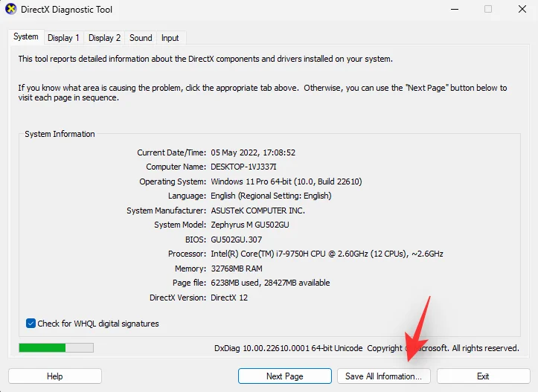Toggle Check for WHQL digital signatures checkbox
The height and width of the screenshot is (392, 538).
tap(31, 324)
